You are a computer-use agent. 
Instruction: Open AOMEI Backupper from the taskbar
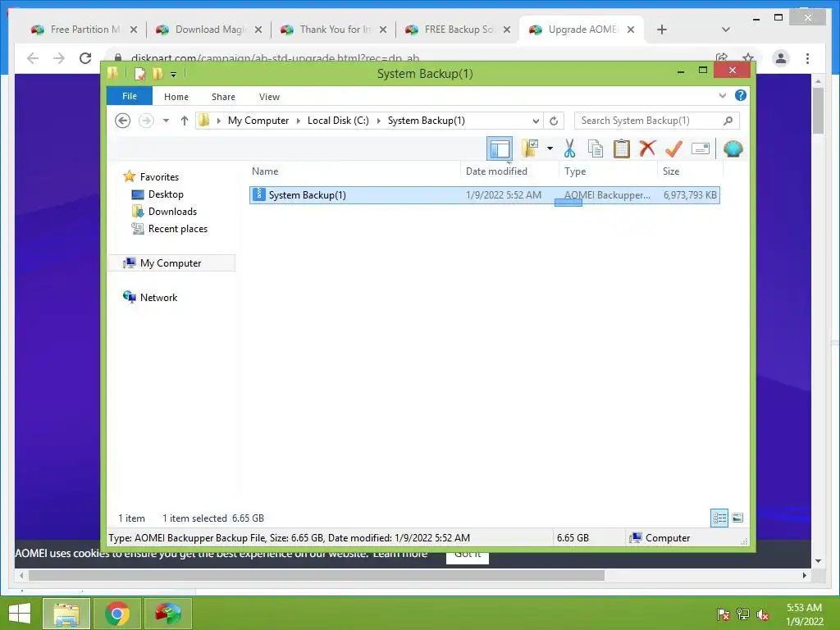pos(167,614)
